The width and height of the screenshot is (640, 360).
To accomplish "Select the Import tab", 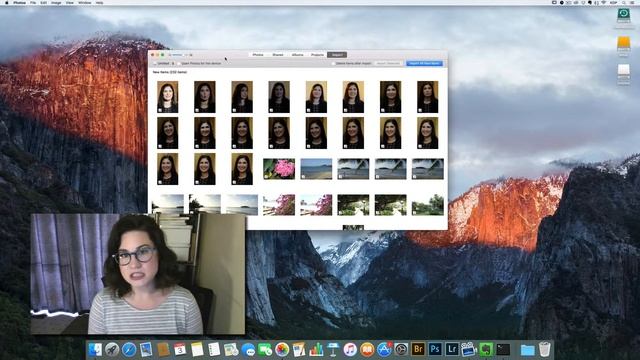I will point(337,55).
